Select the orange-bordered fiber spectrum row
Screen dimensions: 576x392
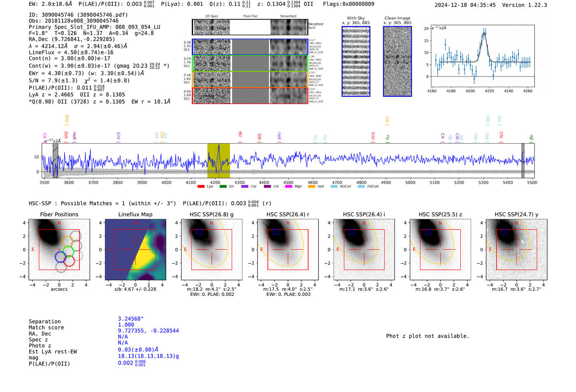coord(250,79)
